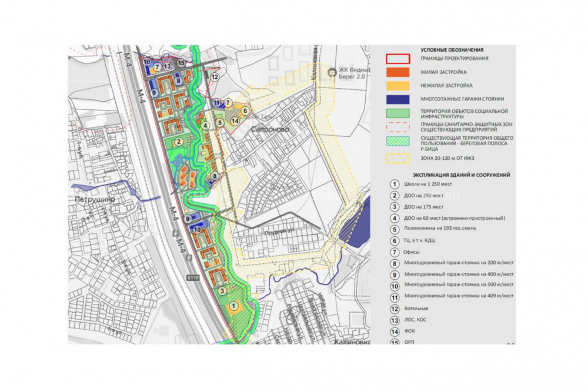The width and height of the screenshot is (588, 392).
Task: Click the Поликлиника на 193 пос.смену legend text
Action: point(440,228)
